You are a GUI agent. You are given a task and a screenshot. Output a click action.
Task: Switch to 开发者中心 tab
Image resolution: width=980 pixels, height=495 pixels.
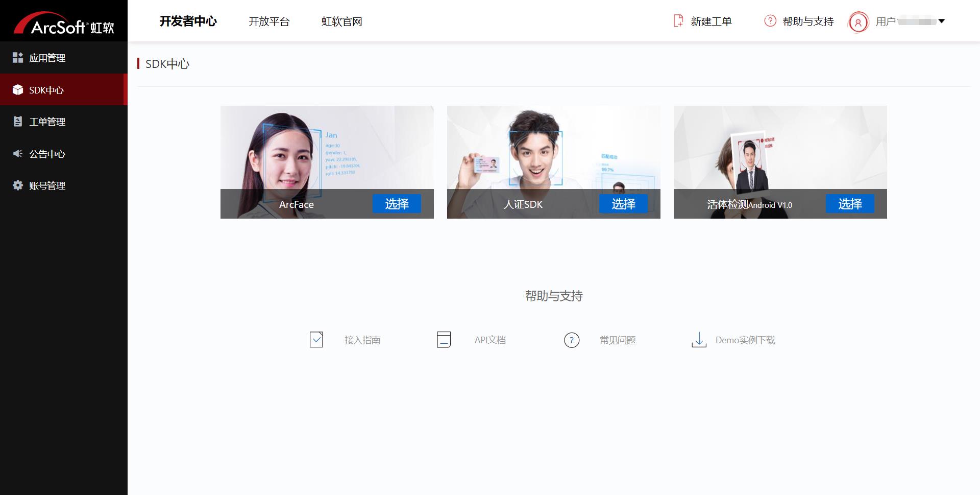pos(188,21)
